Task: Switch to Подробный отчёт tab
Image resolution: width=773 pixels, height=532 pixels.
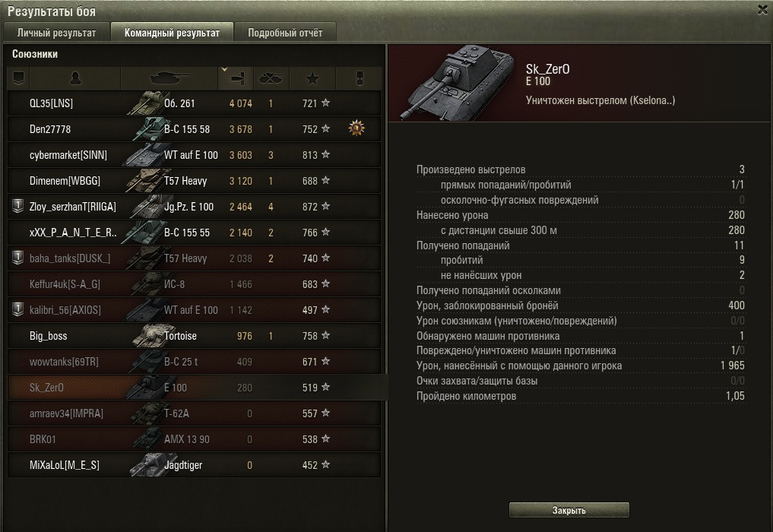Action: (285, 33)
